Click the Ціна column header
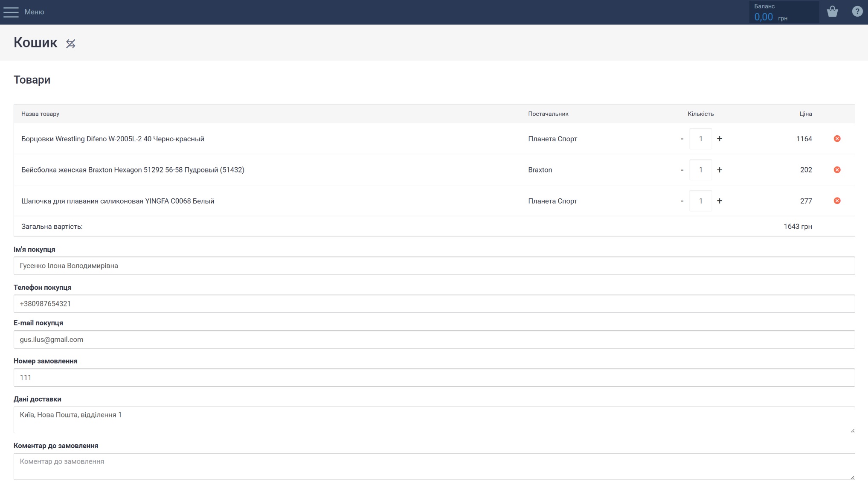 point(806,114)
